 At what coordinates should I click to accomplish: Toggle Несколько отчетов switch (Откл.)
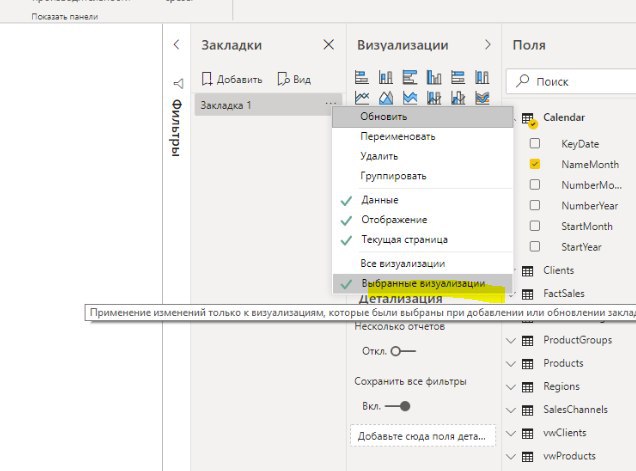(x=403, y=351)
